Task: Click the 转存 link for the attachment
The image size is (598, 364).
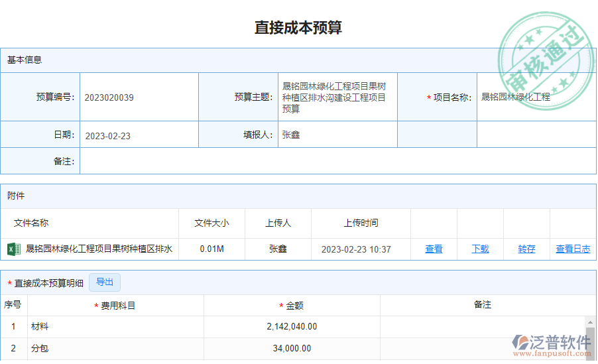Action: coord(526,249)
